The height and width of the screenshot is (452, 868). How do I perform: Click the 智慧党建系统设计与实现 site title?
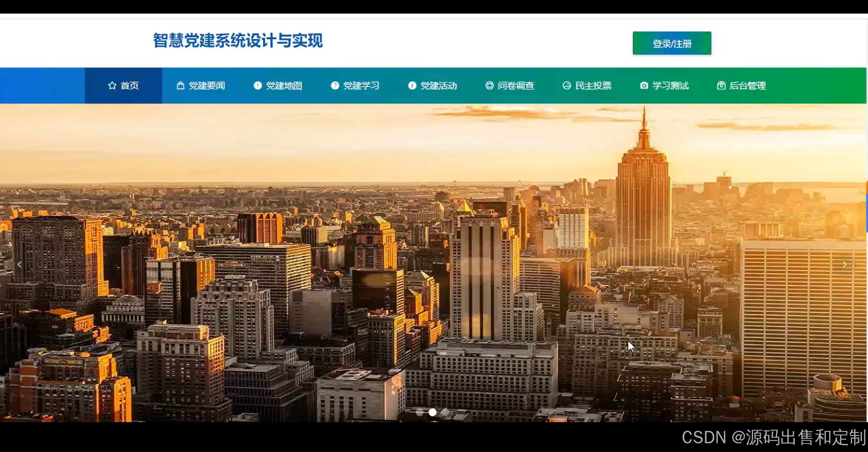238,41
